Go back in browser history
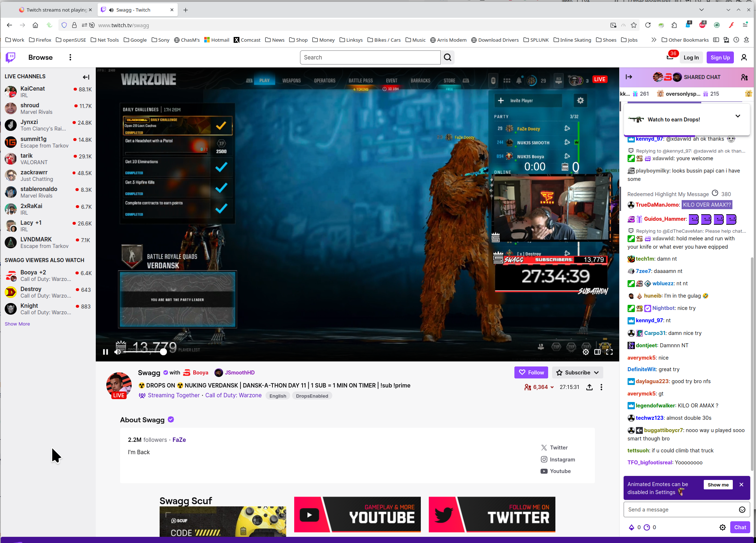Image resolution: width=756 pixels, height=543 pixels. (9, 25)
